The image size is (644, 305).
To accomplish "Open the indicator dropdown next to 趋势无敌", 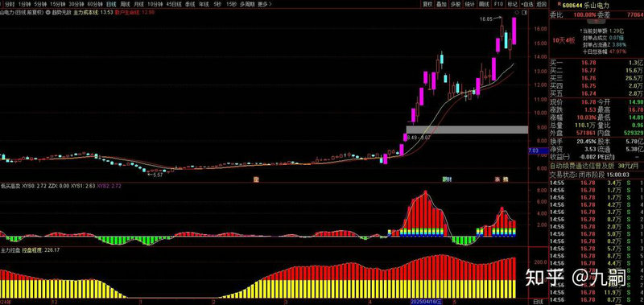I will pyautogui.click(x=48, y=12).
